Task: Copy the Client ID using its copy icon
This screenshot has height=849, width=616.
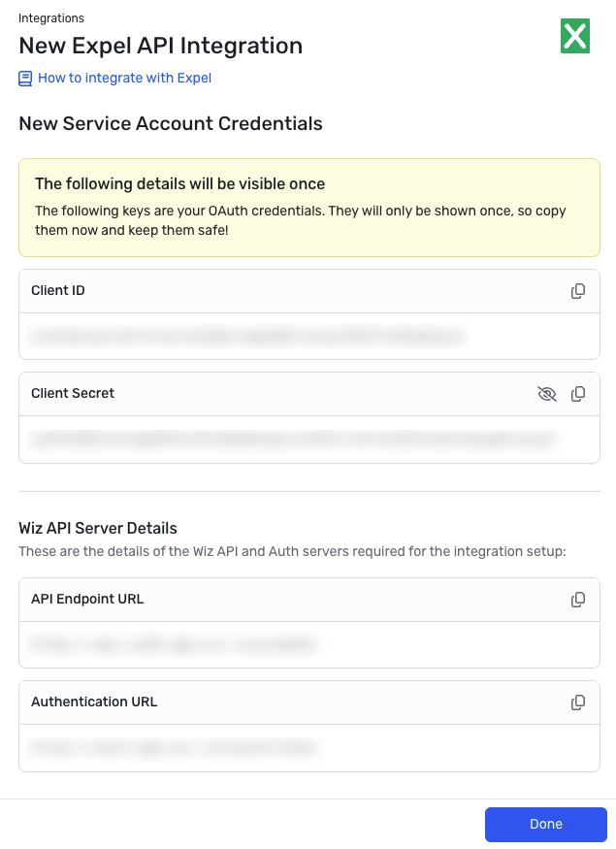Action: (578, 290)
